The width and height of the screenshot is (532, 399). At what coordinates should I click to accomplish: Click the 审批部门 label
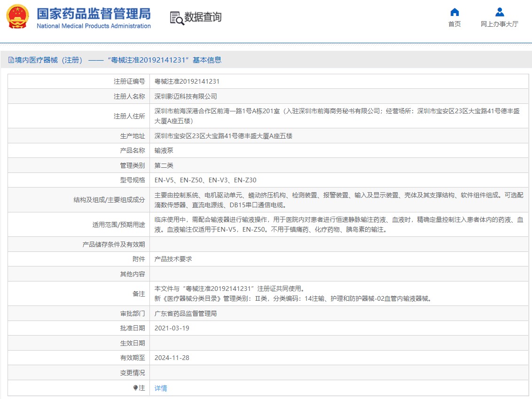(x=133, y=313)
